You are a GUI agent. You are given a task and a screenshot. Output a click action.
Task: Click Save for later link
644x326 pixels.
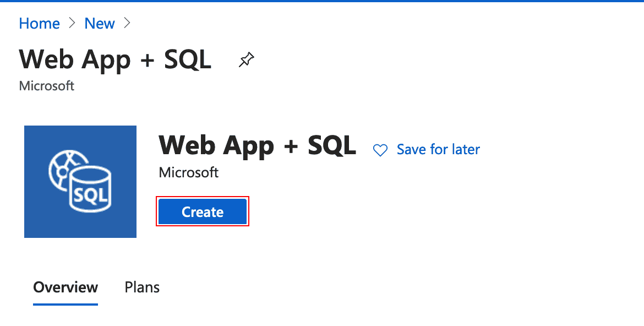click(x=438, y=149)
